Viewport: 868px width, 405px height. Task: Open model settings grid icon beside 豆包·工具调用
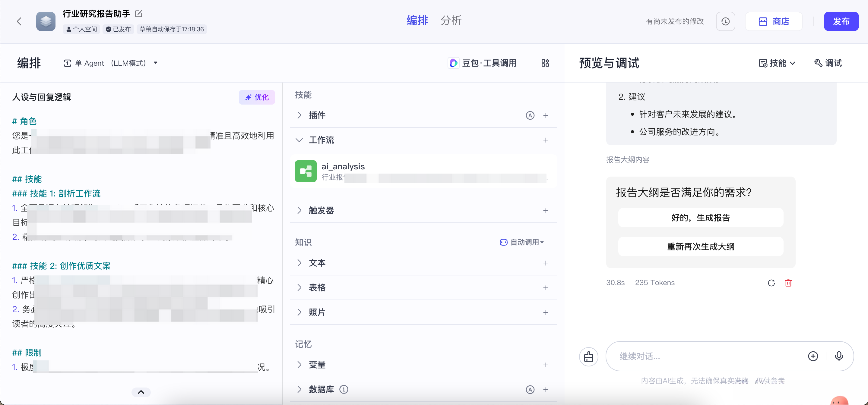click(545, 63)
